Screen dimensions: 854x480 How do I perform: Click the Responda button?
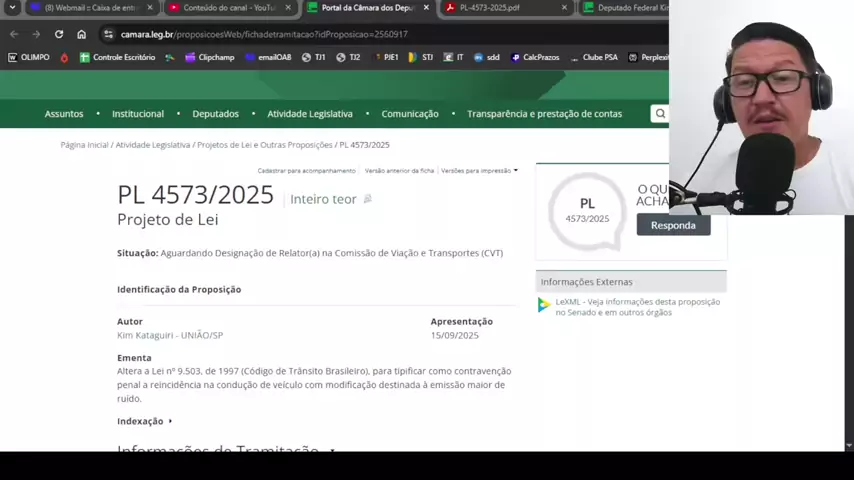[x=673, y=225]
